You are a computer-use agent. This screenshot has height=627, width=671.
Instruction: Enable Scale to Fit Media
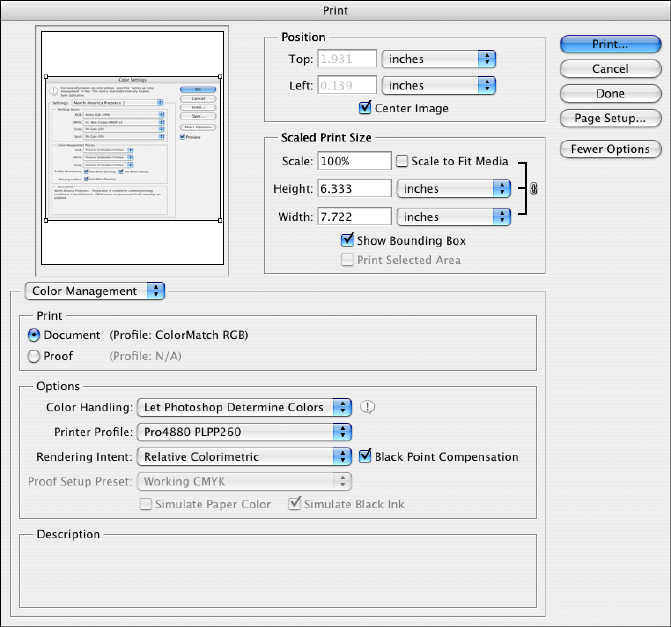coord(402,161)
